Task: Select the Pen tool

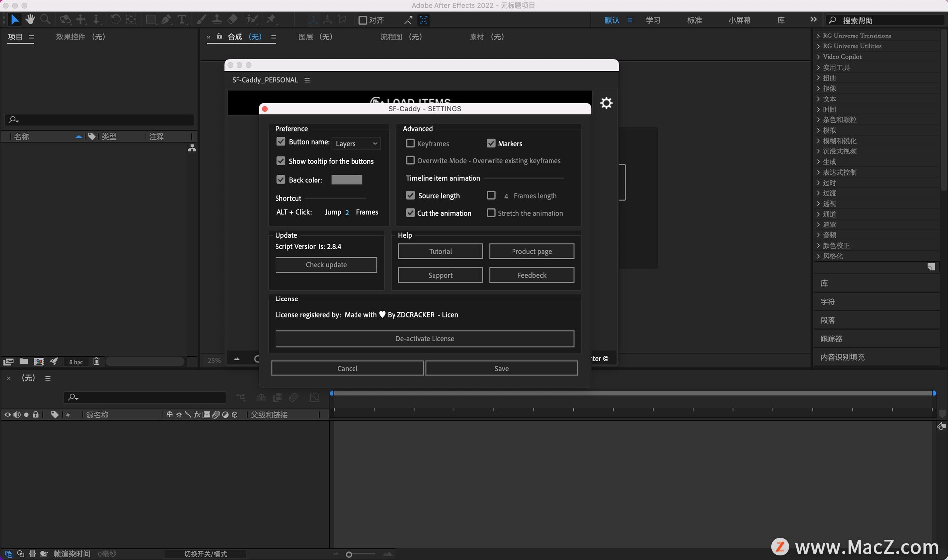Action: click(x=166, y=20)
